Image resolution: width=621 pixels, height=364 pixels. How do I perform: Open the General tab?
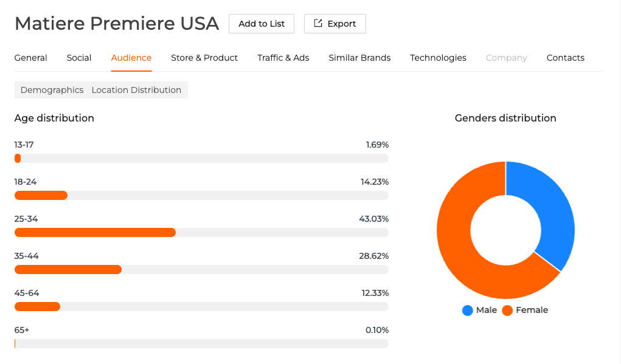[x=30, y=58]
